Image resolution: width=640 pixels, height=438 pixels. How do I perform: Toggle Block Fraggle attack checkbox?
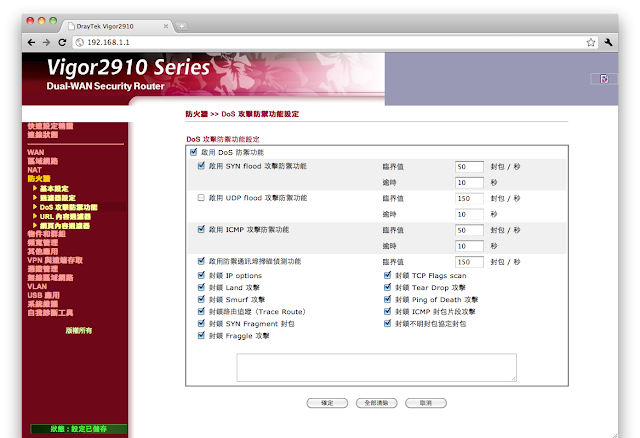(201, 336)
